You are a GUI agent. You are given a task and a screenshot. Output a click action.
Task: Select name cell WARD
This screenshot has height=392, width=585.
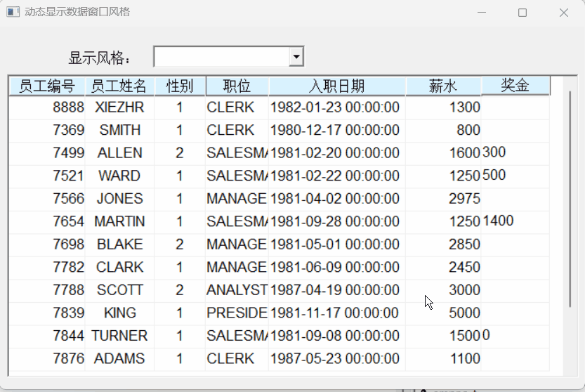(x=119, y=176)
